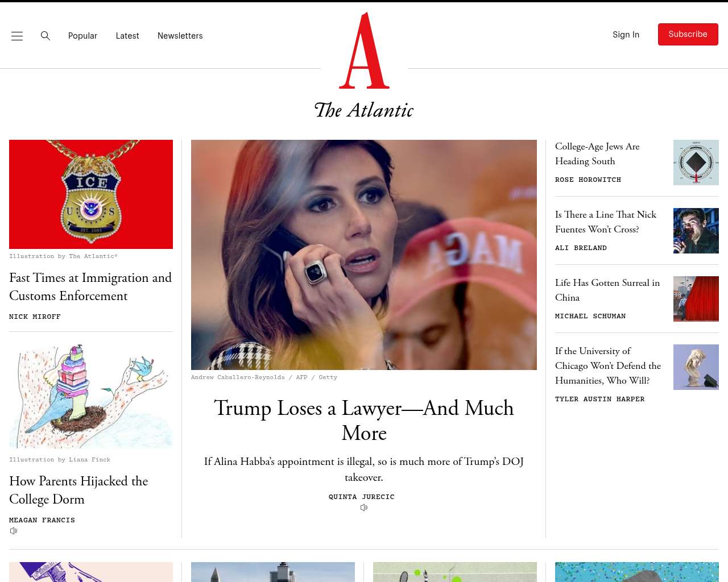Open the marble bust Humanities thumbnail

pos(696,367)
